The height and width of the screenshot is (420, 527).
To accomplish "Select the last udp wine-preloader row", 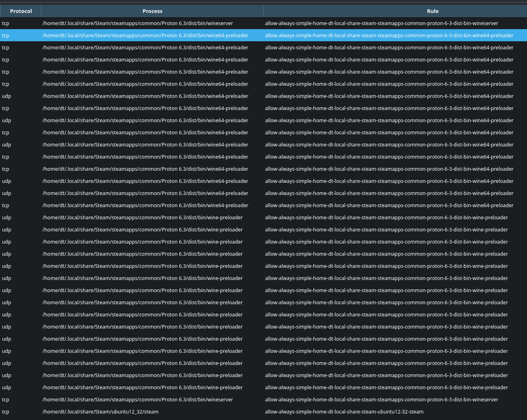I will (x=162, y=387).
